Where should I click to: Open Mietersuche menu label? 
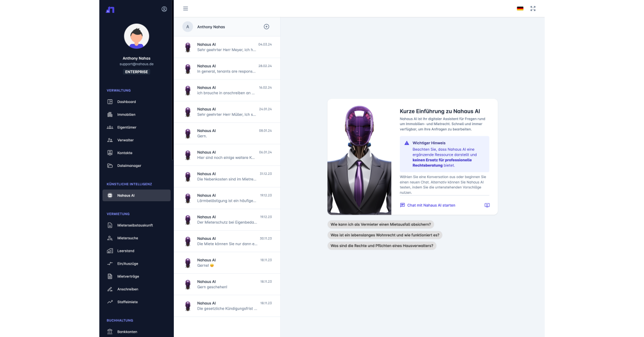(x=128, y=238)
